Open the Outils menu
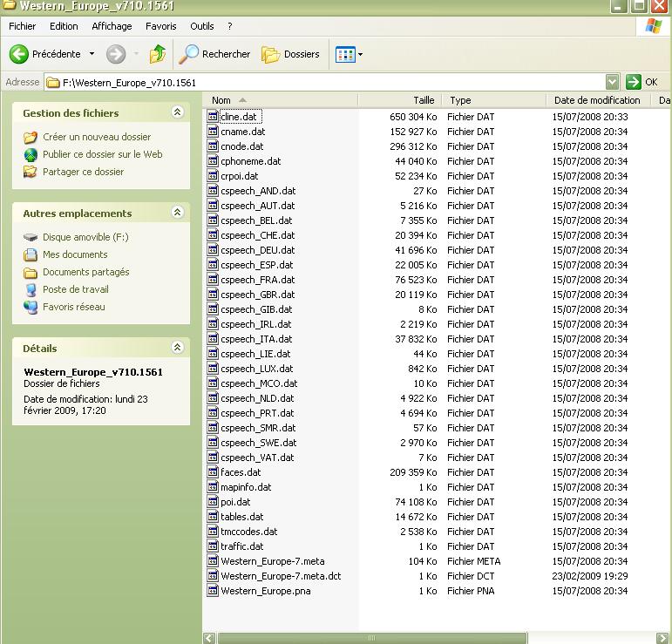672x644 pixels. tap(201, 26)
